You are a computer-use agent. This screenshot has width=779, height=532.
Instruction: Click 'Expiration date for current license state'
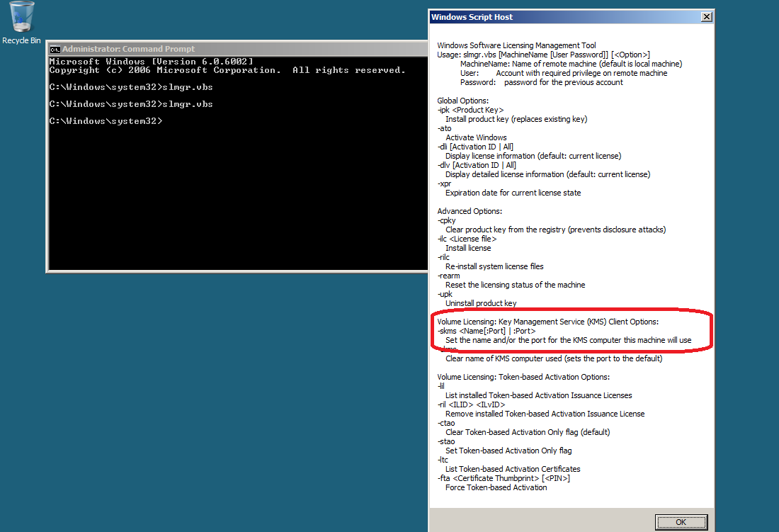(513, 193)
